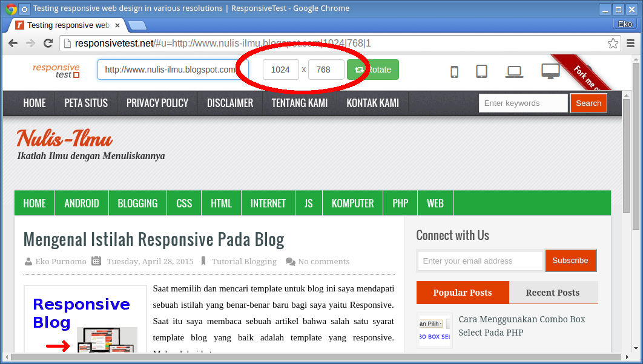Open the PHP category
This screenshot has height=364, width=643.
[400, 203]
